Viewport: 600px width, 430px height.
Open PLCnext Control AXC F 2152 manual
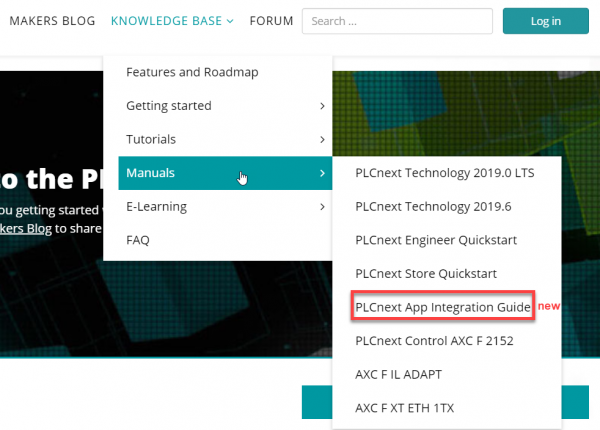point(434,341)
